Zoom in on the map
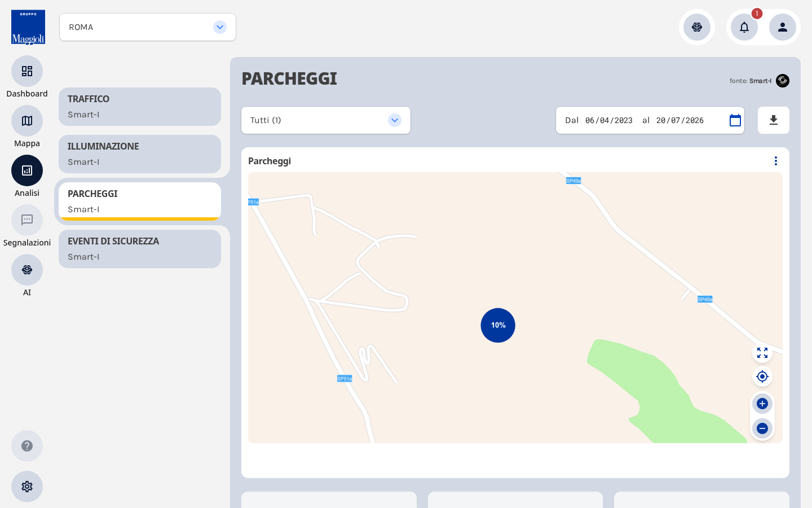The image size is (812, 508). point(762,404)
